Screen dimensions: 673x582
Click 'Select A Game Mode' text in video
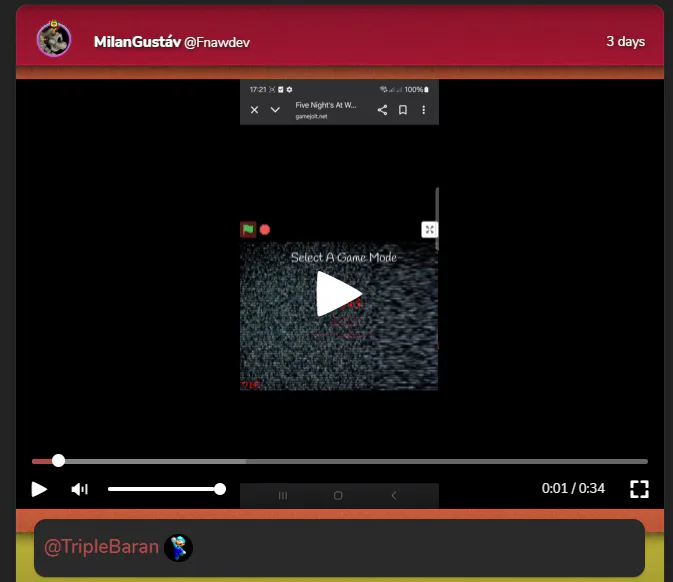pyautogui.click(x=343, y=258)
